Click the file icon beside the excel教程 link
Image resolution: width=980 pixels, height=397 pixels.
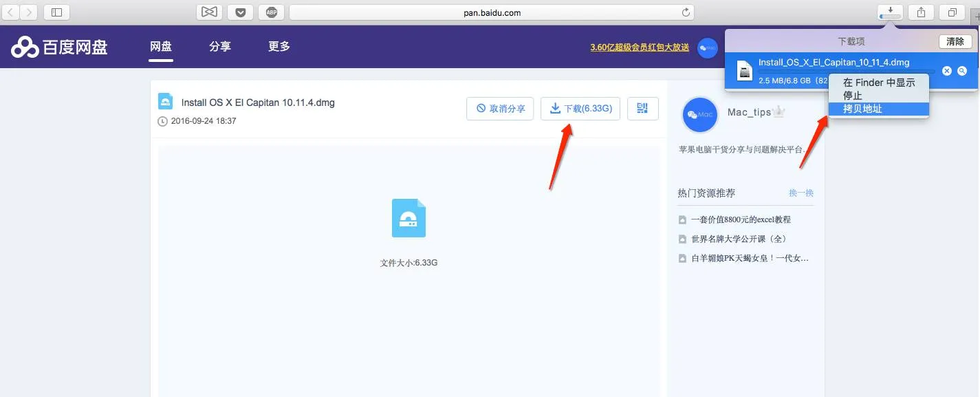[682, 219]
